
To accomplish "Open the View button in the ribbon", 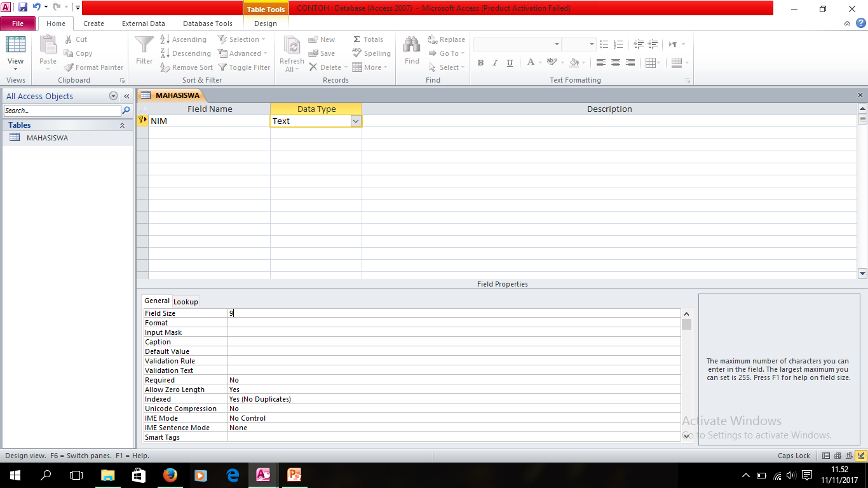I will (x=15, y=53).
